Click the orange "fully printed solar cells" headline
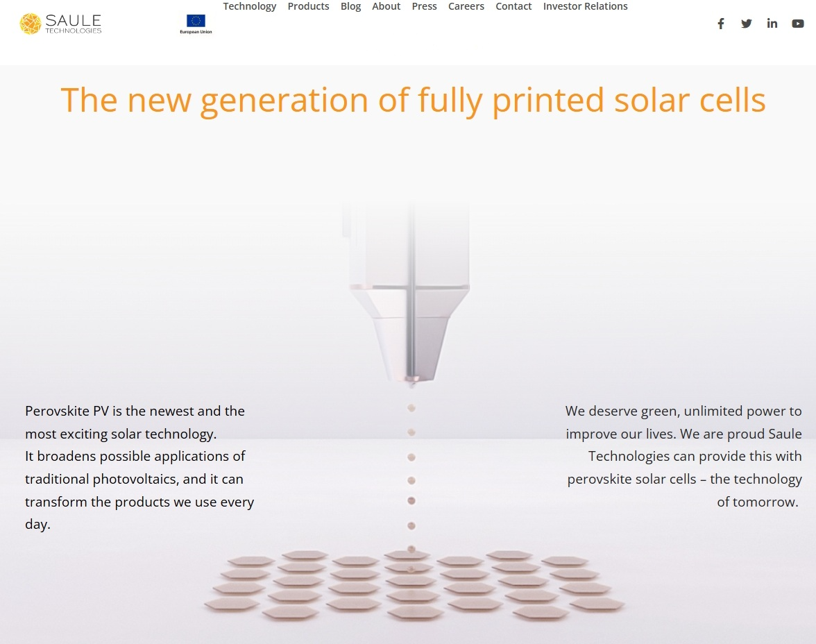 coord(413,100)
